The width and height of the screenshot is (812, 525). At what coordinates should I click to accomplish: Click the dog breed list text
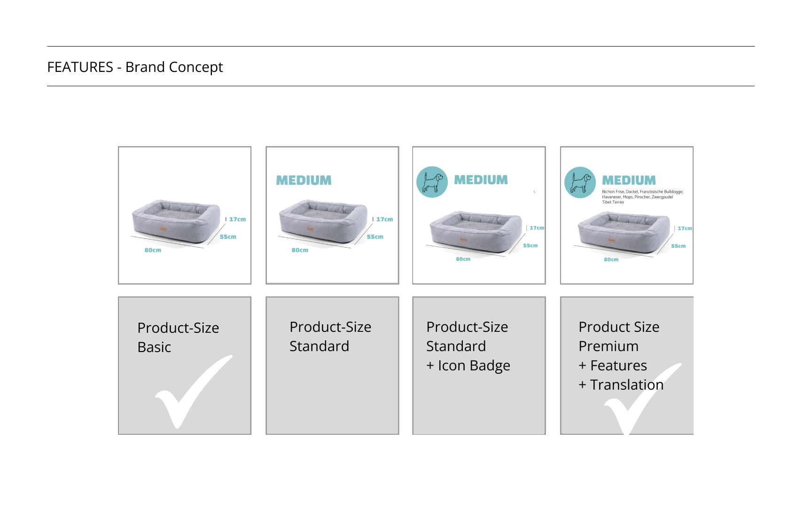(x=642, y=197)
